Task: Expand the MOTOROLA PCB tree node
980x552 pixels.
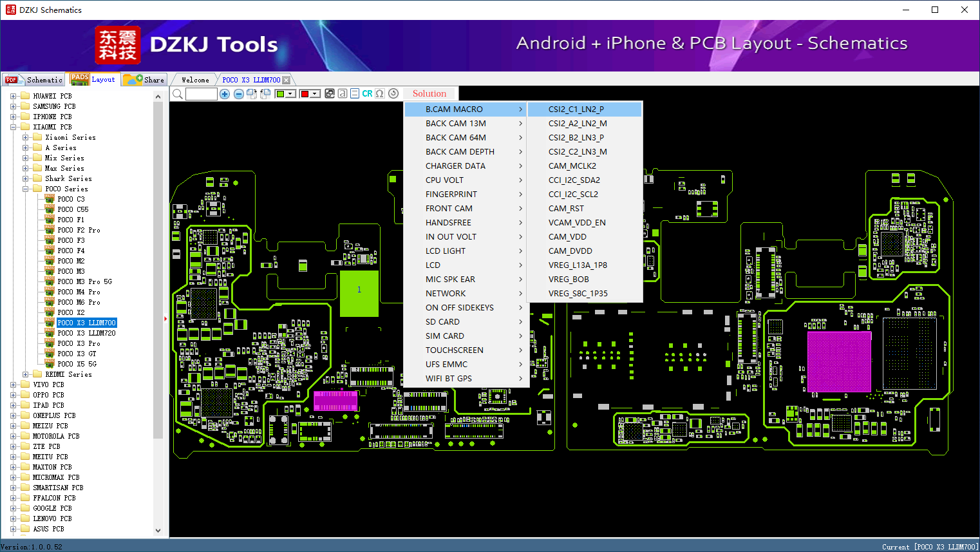Action: pyautogui.click(x=13, y=436)
